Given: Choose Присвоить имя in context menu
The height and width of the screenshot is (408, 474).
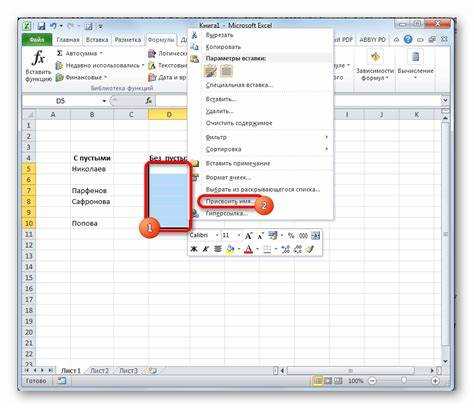Looking at the screenshot, I should [x=230, y=201].
